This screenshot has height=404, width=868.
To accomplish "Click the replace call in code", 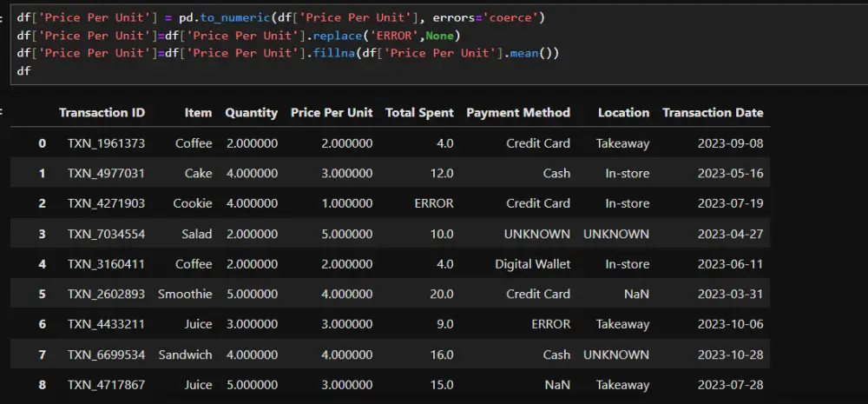I will click(x=336, y=36).
